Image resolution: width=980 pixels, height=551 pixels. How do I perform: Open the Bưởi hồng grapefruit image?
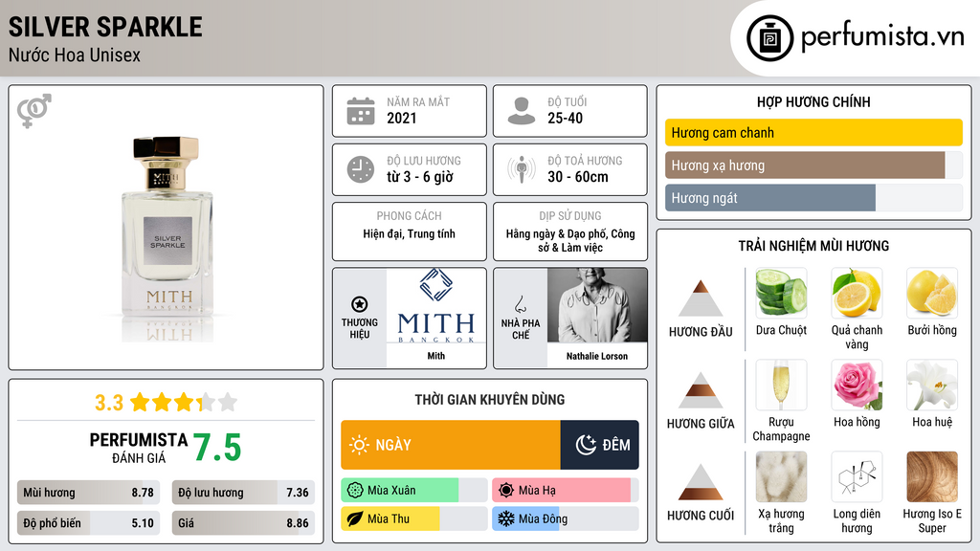pos(932,293)
